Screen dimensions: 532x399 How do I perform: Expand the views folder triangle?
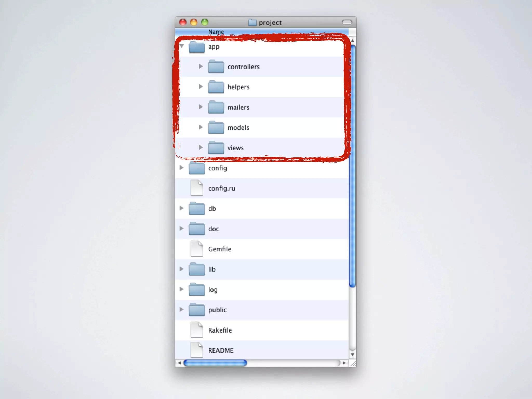coord(201,147)
